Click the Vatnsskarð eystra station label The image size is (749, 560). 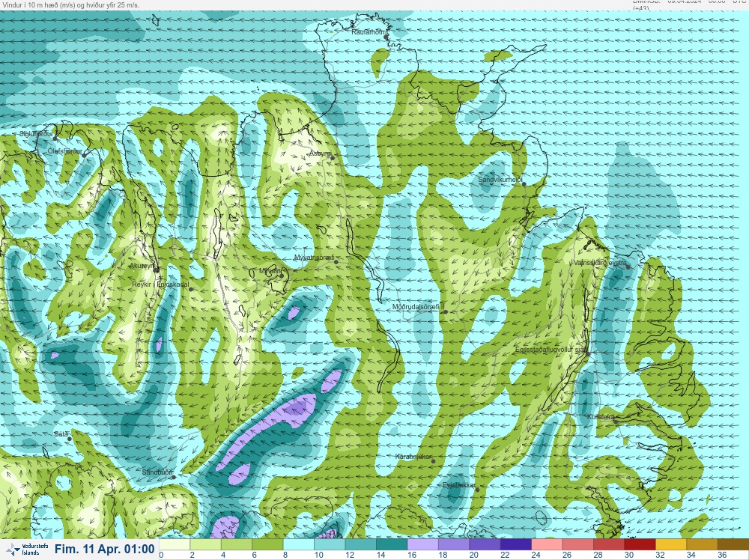coord(600,263)
